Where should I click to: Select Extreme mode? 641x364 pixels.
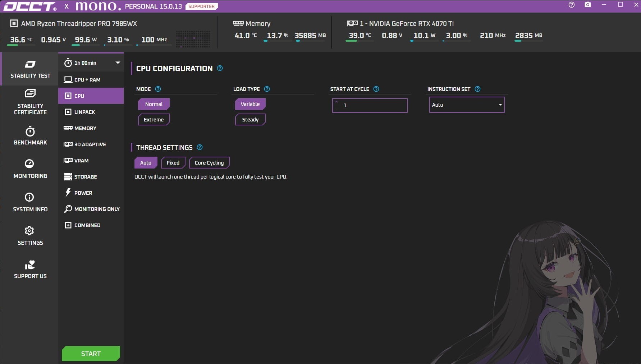tap(154, 120)
